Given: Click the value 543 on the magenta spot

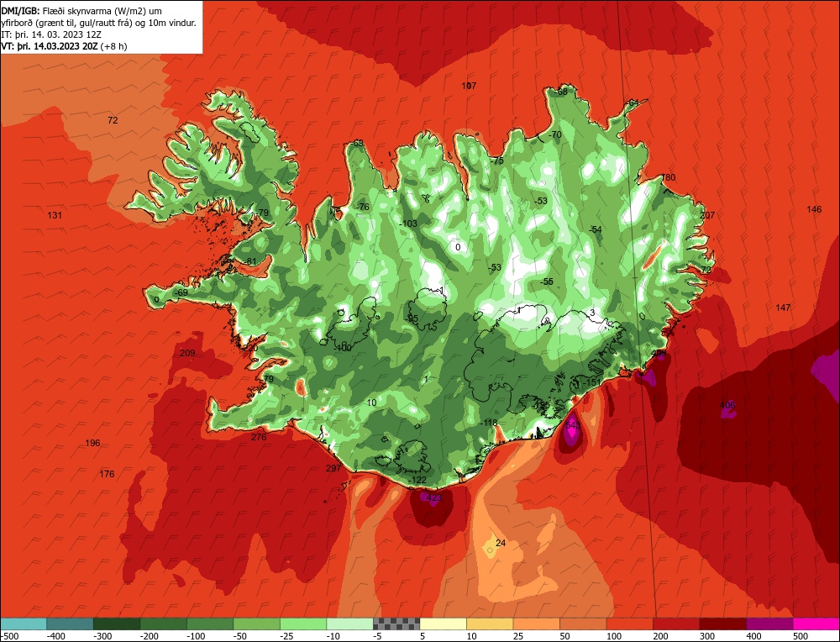Looking at the screenshot, I should [572, 425].
